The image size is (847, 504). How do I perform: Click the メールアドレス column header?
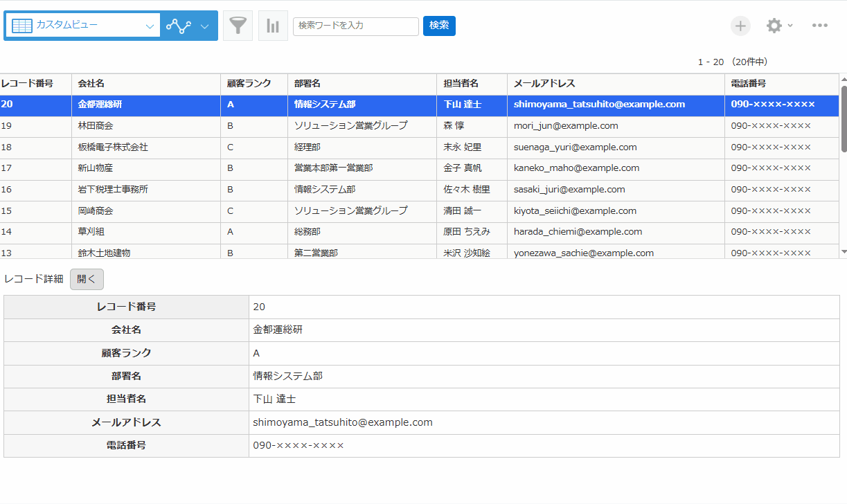coord(616,84)
